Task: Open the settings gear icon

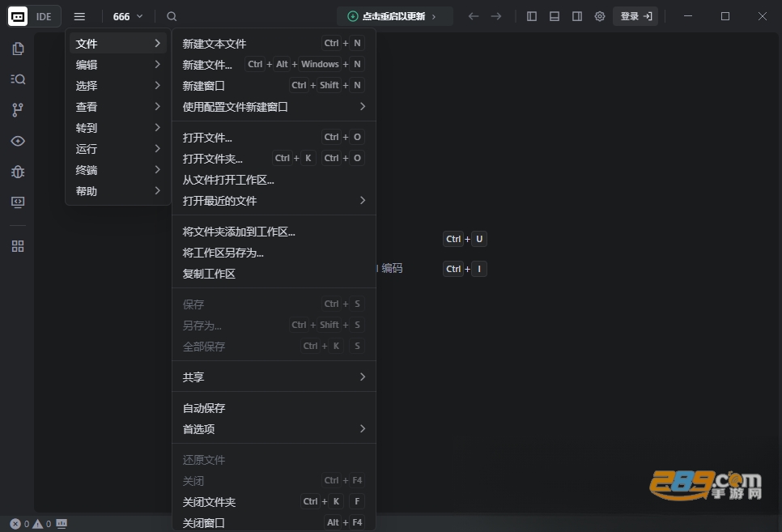Action: click(600, 16)
